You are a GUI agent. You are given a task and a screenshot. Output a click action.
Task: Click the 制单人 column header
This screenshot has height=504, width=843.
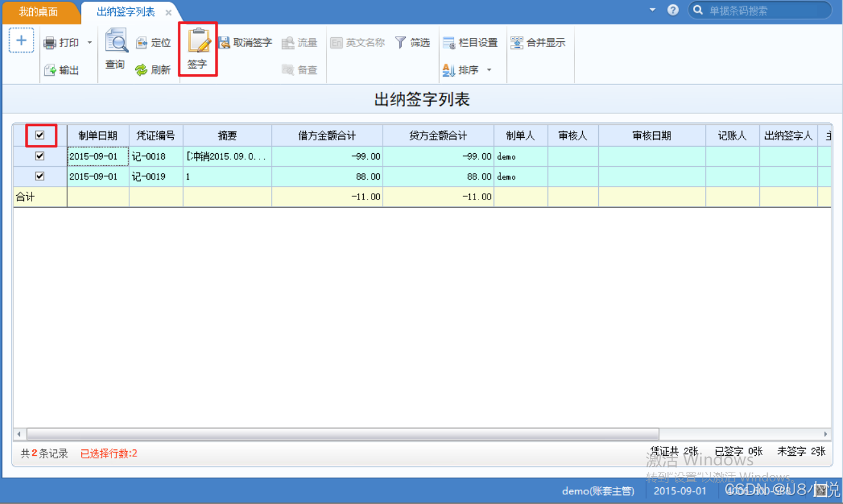pyautogui.click(x=521, y=135)
